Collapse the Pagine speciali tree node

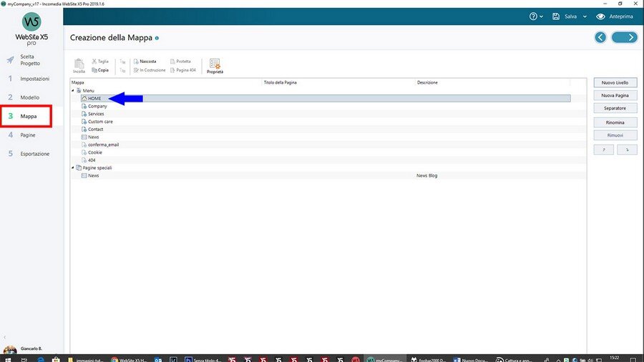coord(73,168)
